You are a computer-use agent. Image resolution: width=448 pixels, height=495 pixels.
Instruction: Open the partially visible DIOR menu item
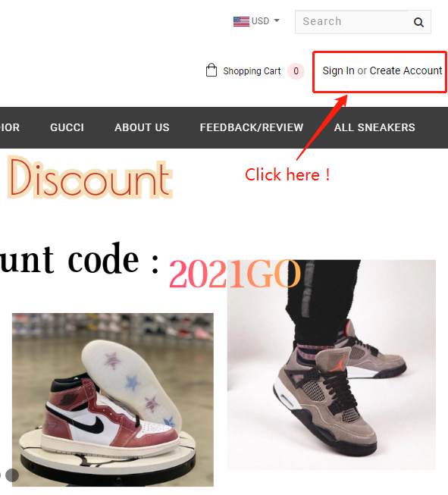click(x=10, y=127)
